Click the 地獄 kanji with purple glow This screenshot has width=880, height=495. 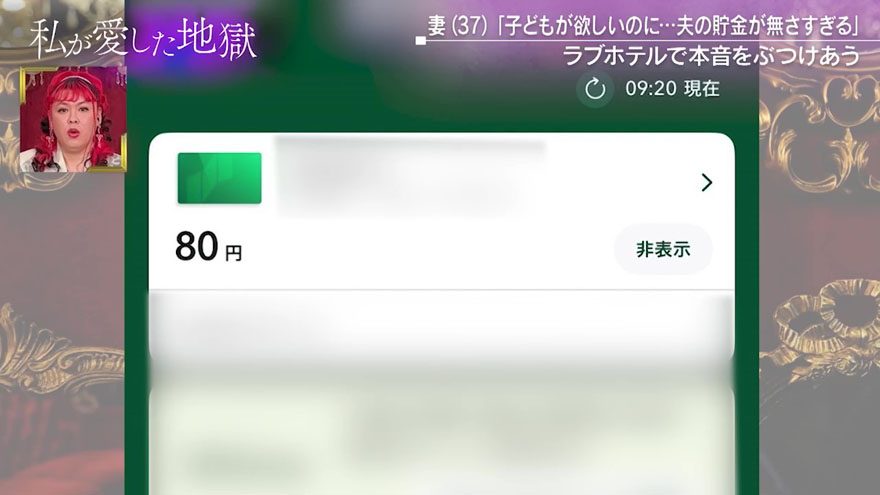tap(217, 39)
